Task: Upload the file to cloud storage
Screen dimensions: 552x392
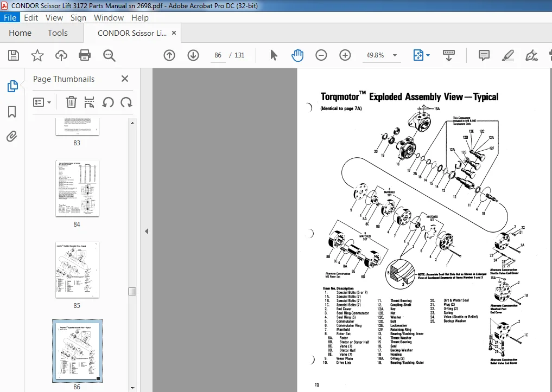Action: coord(61,55)
